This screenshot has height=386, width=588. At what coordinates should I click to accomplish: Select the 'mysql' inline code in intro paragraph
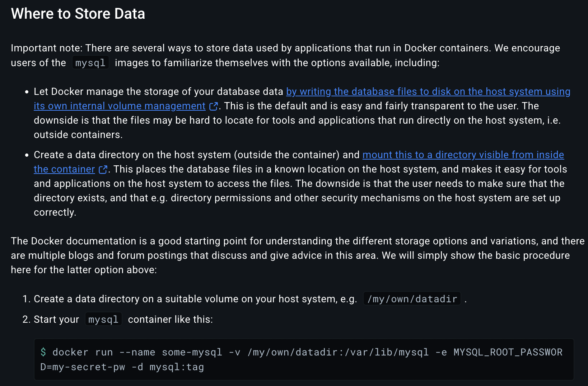[90, 63]
